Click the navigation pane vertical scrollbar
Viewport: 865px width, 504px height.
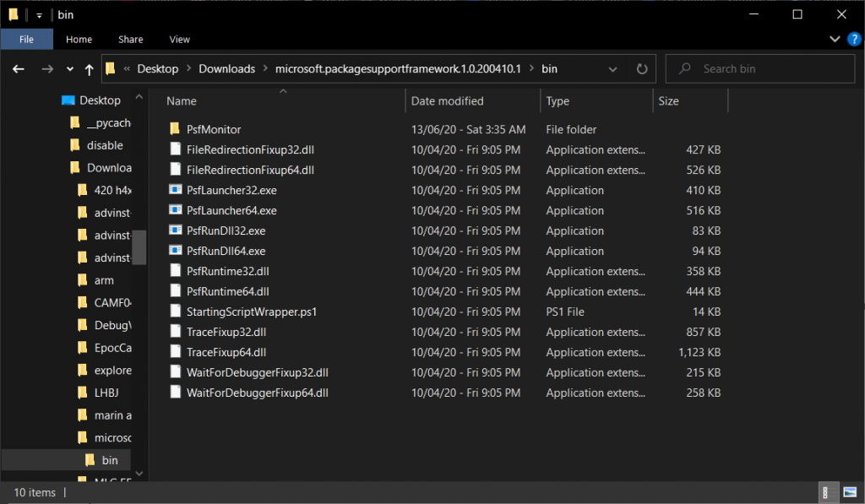pyautogui.click(x=139, y=248)
